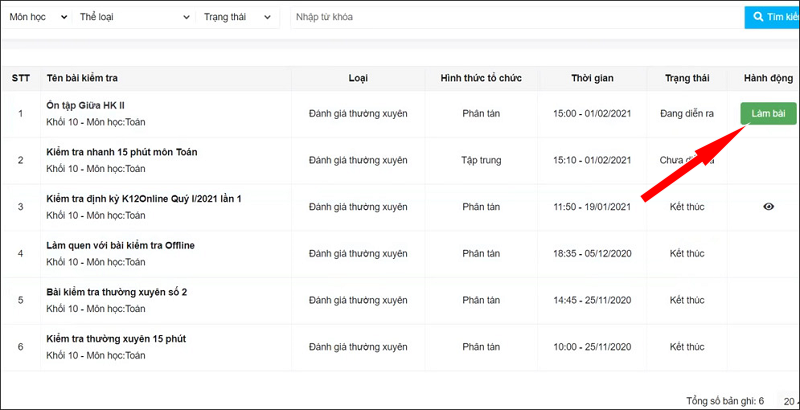Click the Hình thức tổ chức column header

(481, 78)
